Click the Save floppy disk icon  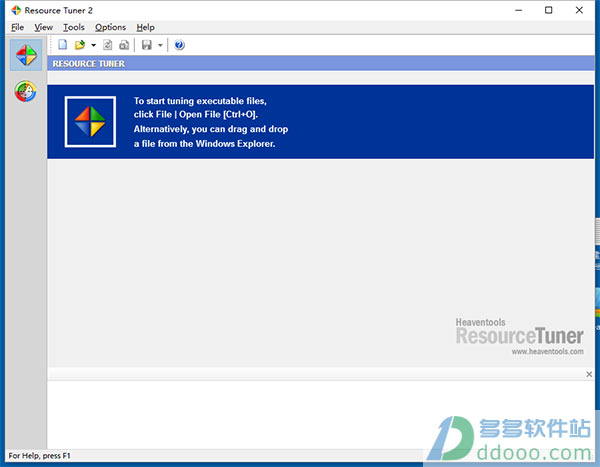(x=147, y=45)
